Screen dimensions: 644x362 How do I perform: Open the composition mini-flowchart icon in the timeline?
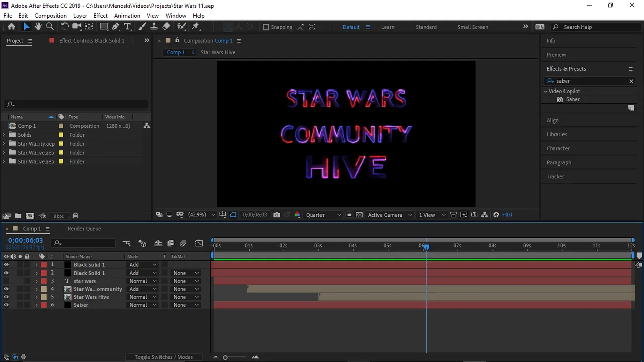coord(126,243)
